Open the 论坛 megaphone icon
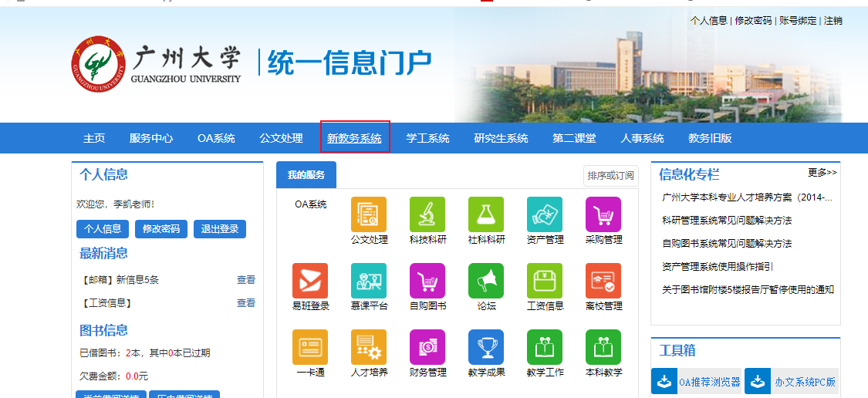Screen dimensions: 868x398 point(486,281)
